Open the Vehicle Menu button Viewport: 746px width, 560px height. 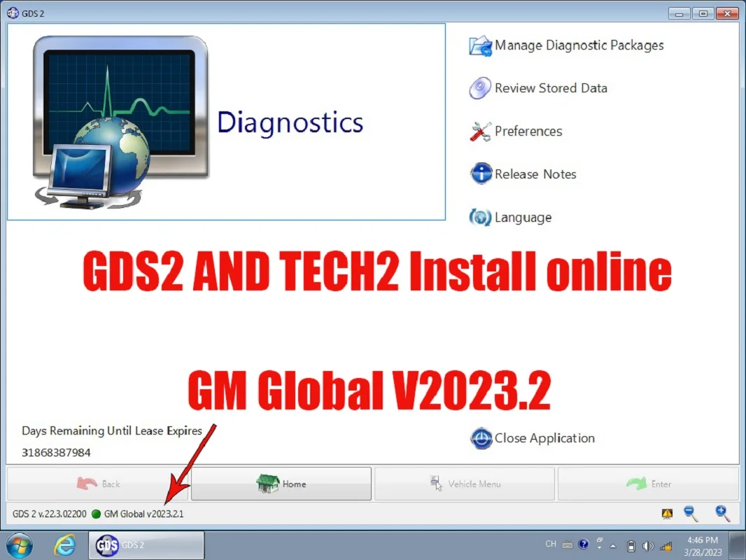tap(465, 484)
